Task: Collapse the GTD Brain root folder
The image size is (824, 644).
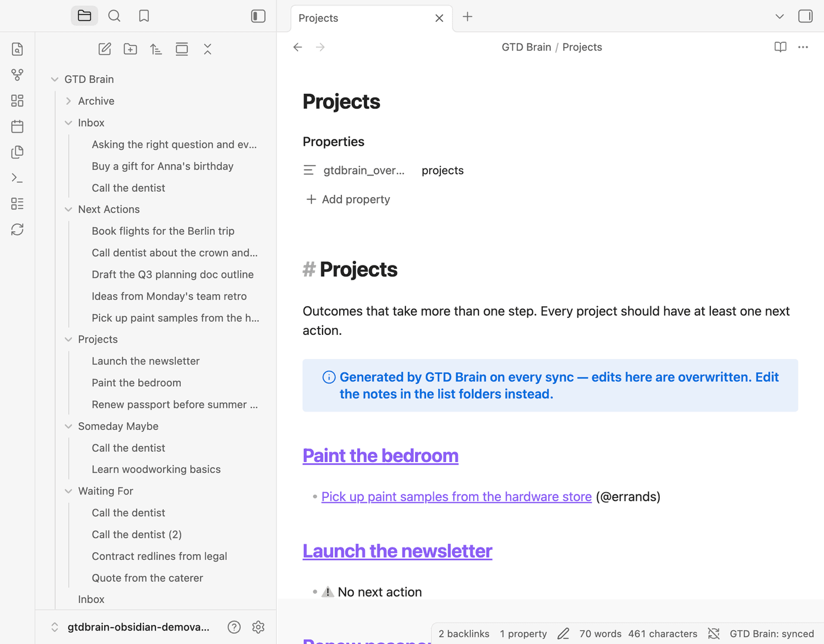Action: pos(55,79)
